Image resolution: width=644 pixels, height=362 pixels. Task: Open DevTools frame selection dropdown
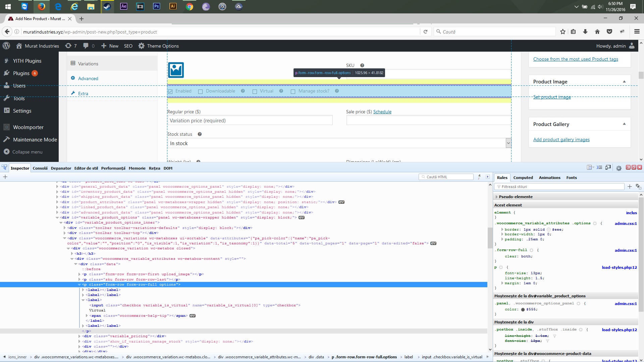coord(590,168)
